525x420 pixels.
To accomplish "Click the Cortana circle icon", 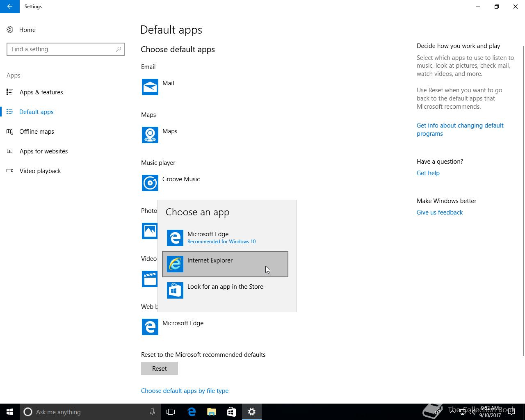I will point(28,412).
